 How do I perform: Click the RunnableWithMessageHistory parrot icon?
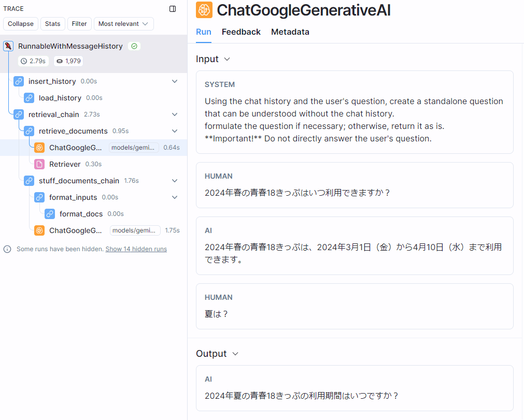(8, 46)
